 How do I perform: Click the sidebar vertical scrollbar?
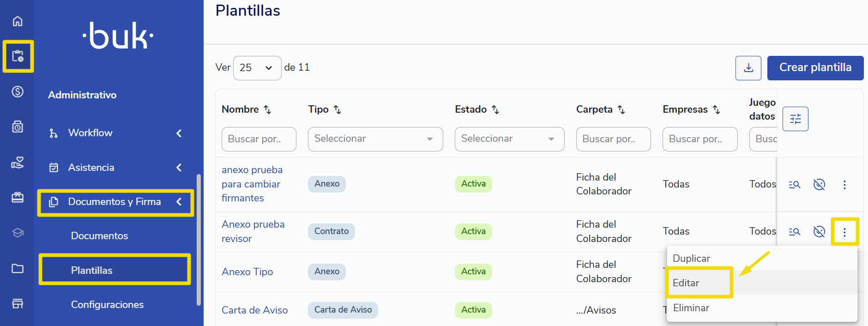[199, 240]
